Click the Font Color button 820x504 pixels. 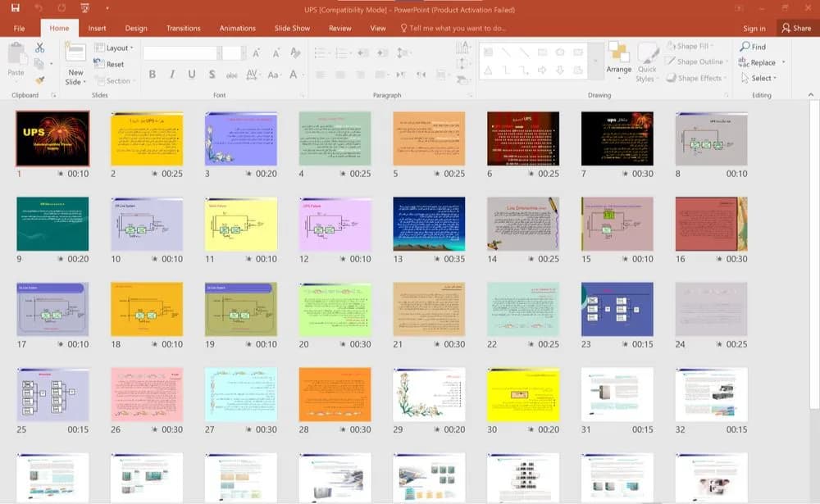coord(294,75)
